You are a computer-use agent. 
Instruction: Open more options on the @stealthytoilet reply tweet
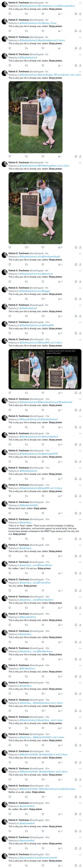point(80,399)
